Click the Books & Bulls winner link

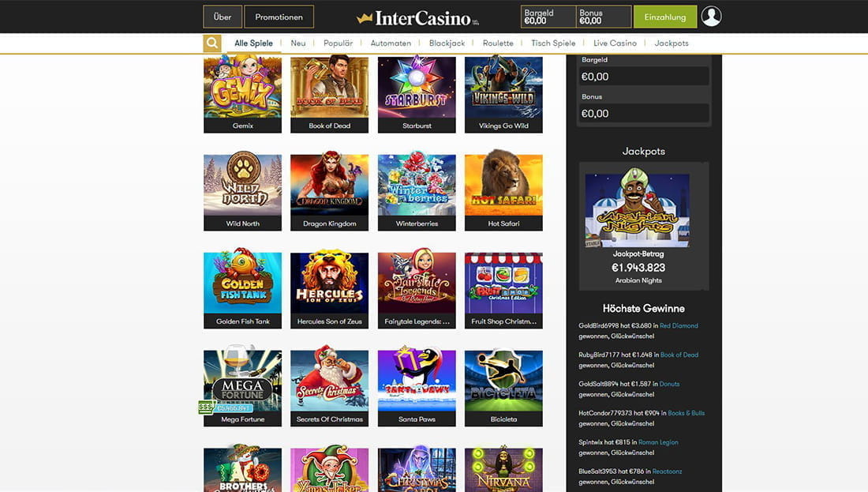687,413
